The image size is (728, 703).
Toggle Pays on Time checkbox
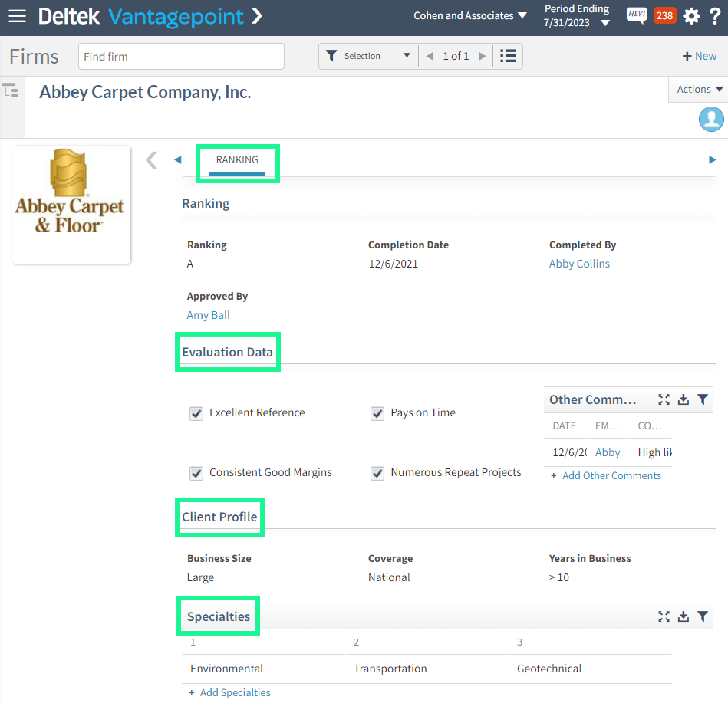[x=377, y=413]
